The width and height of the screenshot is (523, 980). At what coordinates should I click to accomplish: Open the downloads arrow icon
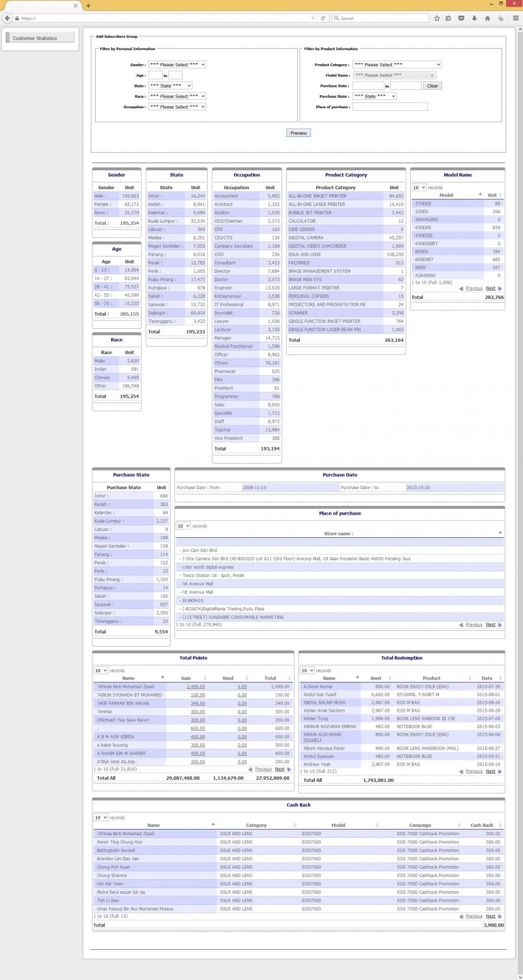tap(474, 18)
